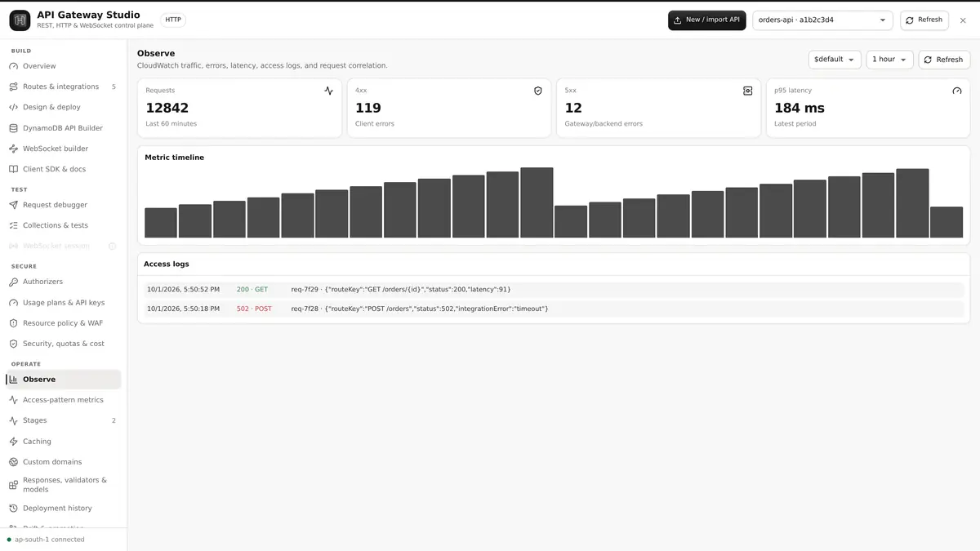Click the Authorizers key icon
980x551 pixels.
(x=13, y=282)
